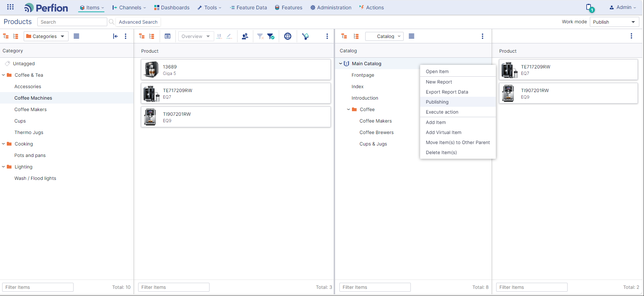This screenshot has height=296, width=644.
Task: Choose Execute action in context menu
Action: pyautogui.click(x=458, y=112)
